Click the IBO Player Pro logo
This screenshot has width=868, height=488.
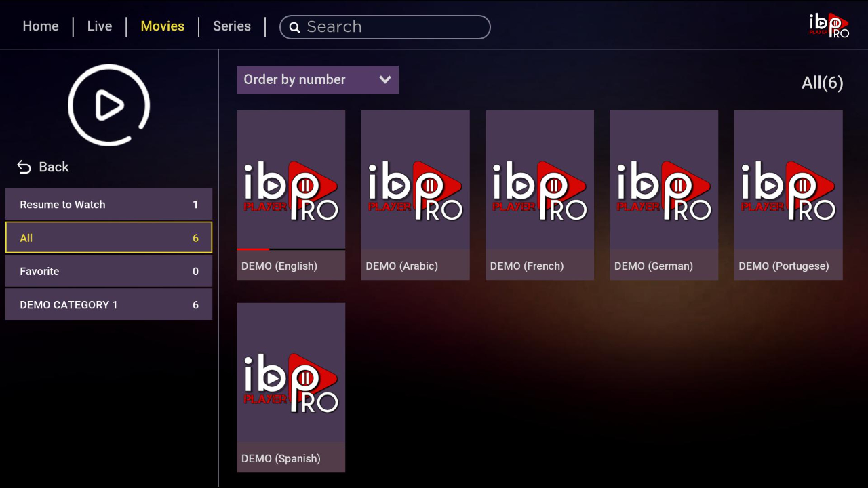click(827, 24)
